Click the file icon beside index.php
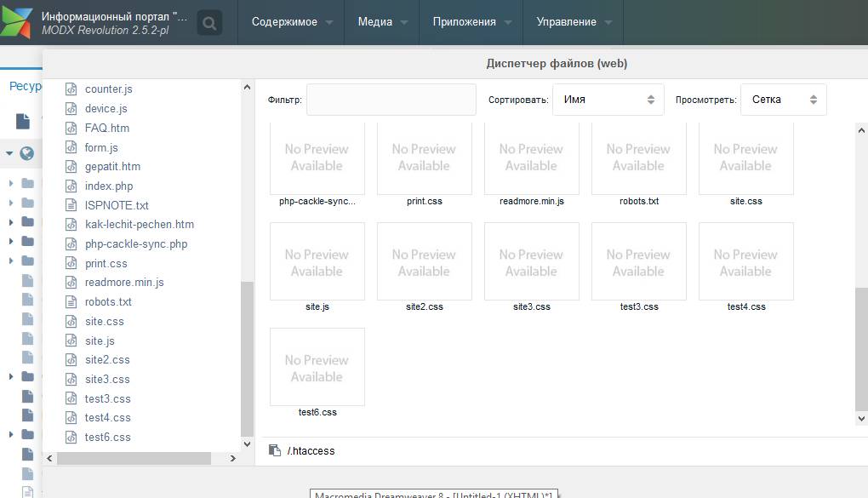 click(x=71, y=186)
